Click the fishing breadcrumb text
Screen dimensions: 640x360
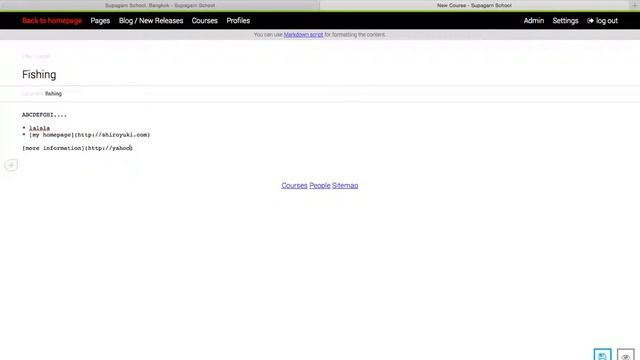53,93
